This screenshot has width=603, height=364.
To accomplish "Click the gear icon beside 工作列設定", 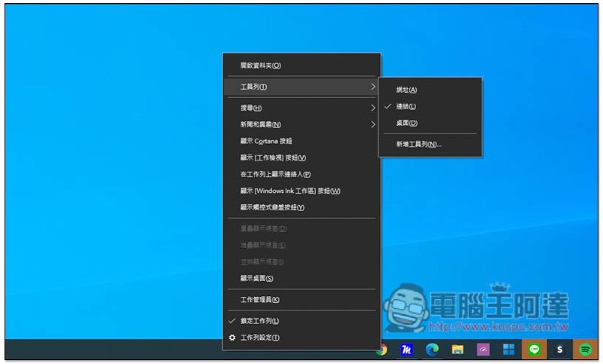I will [232, 338].
